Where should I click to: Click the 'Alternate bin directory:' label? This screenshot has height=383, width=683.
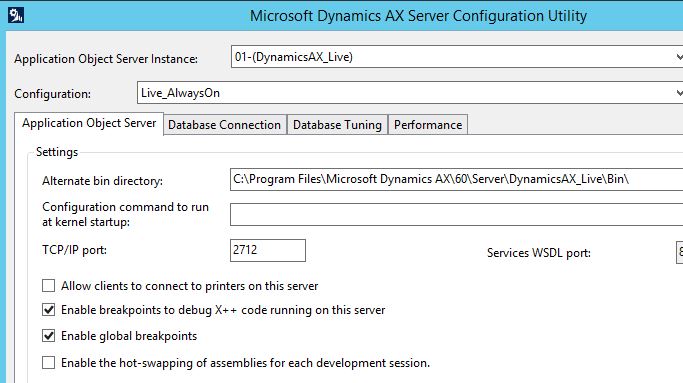click(102, 181)
